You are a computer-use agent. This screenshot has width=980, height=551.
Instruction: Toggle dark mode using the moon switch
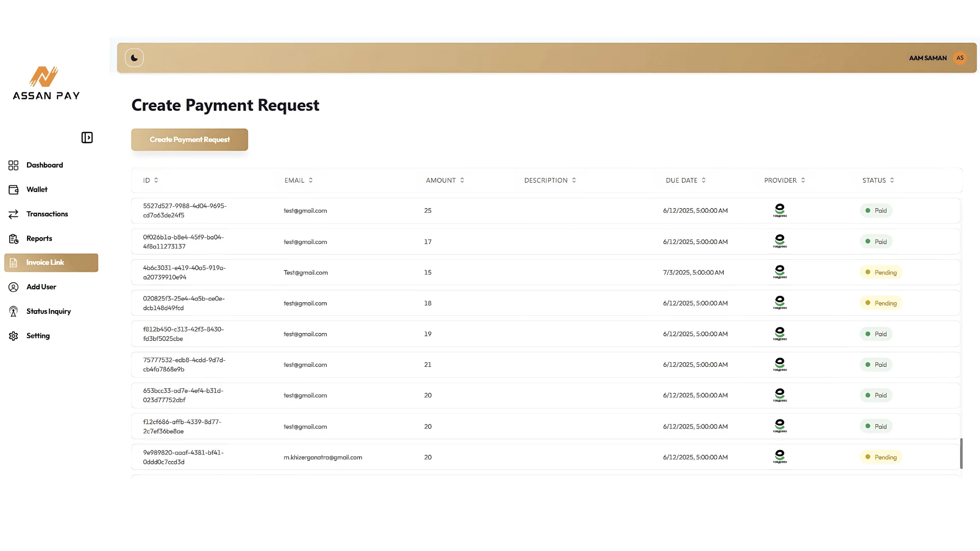[134, 58]
